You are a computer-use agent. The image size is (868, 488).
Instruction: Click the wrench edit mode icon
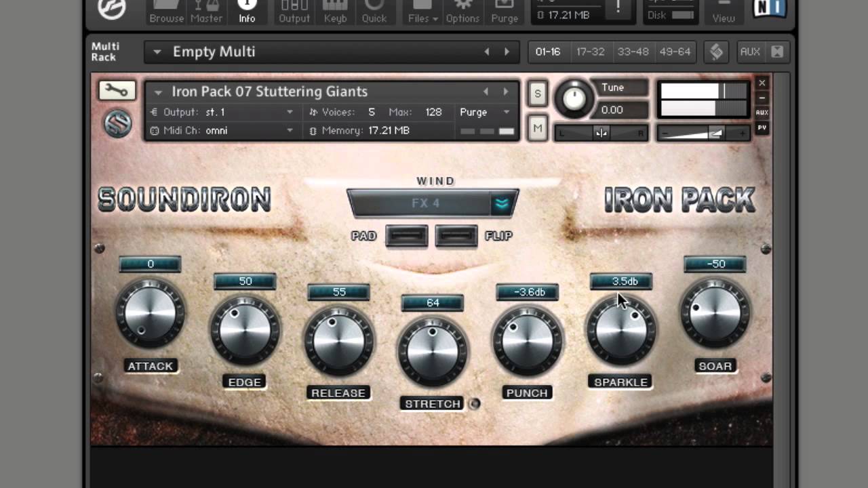(x=117, y=90)
